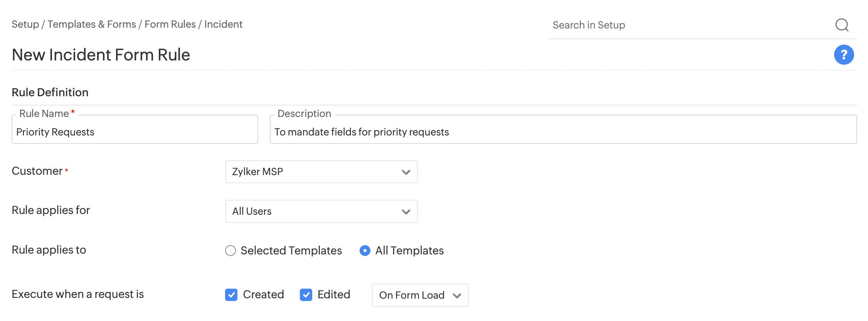This screenshot has height=321, width=868.
Task: Uncheck the Created checkbox
Action: pos(231,295)
